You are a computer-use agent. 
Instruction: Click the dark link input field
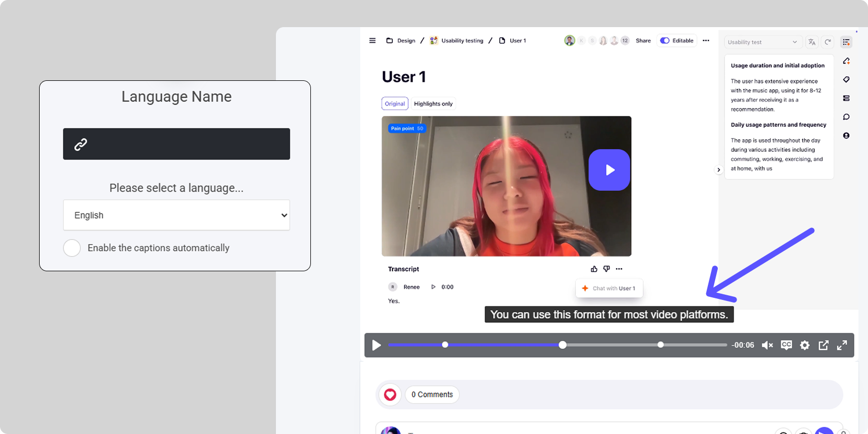176,144
